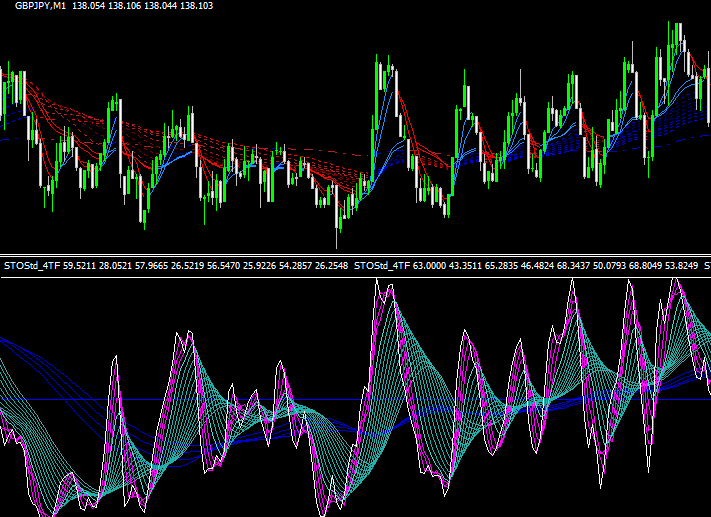
Task: Select the first STOStd_4TF indicator label
Action: coord(32,267)
